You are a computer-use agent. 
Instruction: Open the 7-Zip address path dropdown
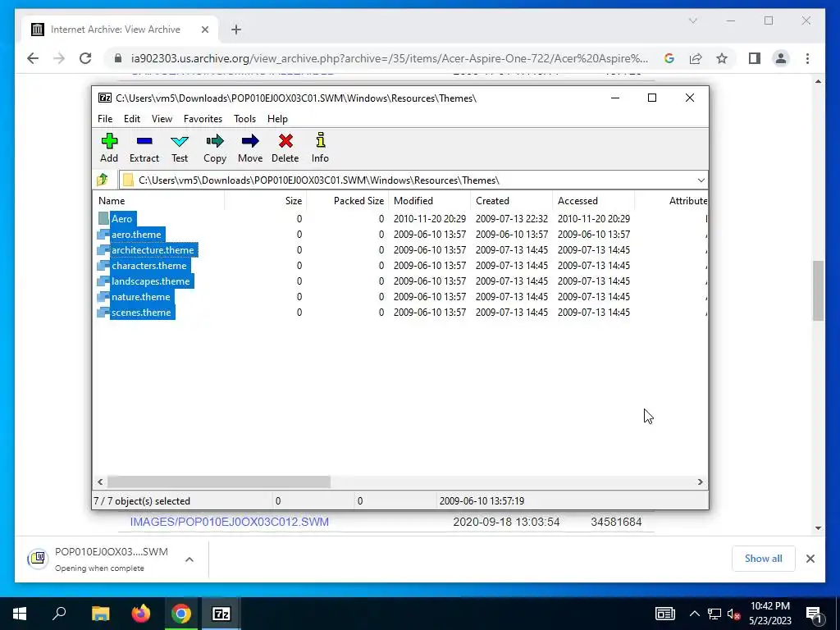[x=701, y=180]
